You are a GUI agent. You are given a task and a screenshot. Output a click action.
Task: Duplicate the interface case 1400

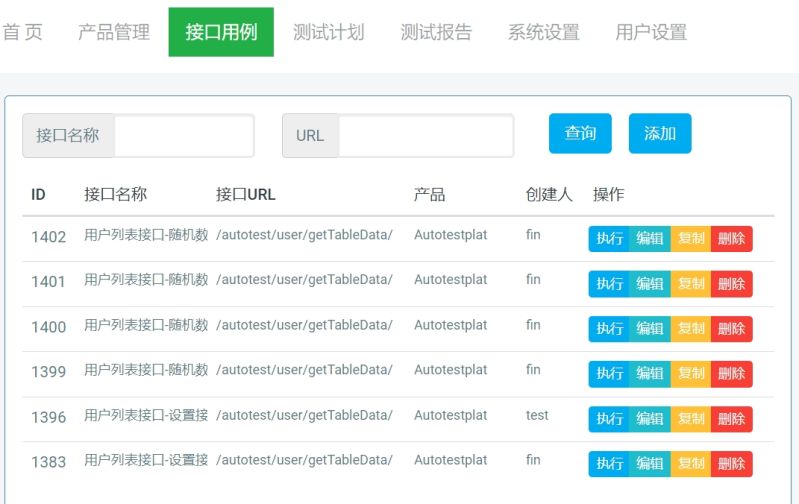pyautogui.click(x=691, y=329)
